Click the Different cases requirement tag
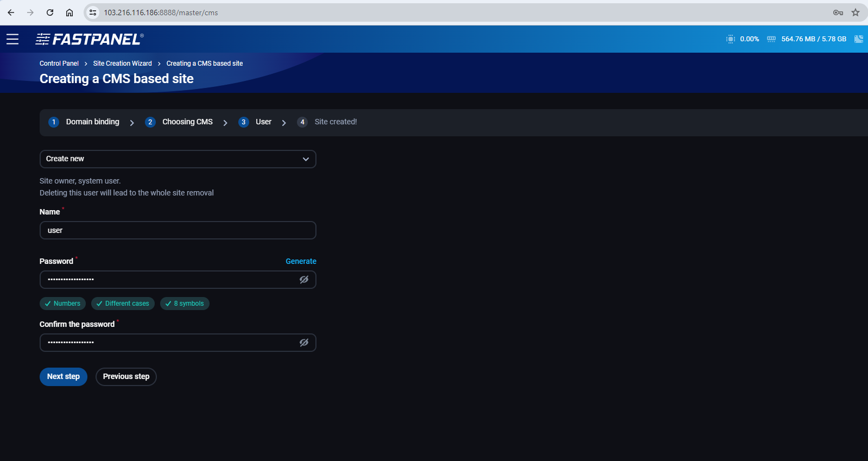Screen dimensions: 868x461 click(123, 304)
